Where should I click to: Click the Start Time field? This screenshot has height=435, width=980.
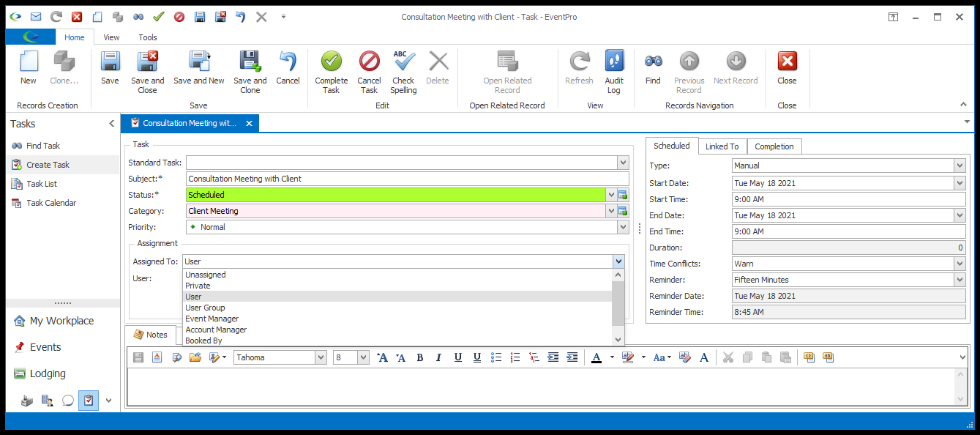pyautogui.click(x=849, y=199)
